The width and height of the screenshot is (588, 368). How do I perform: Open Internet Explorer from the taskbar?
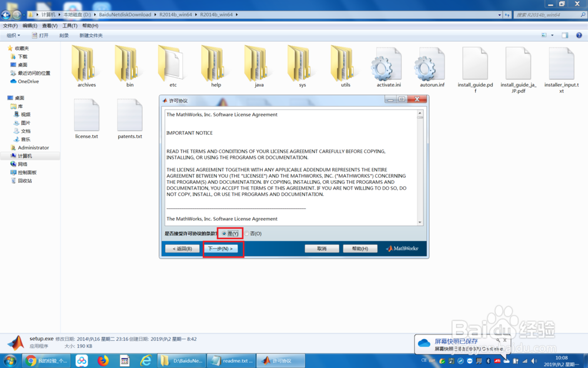pyautogui.click(x=145, y=361)
